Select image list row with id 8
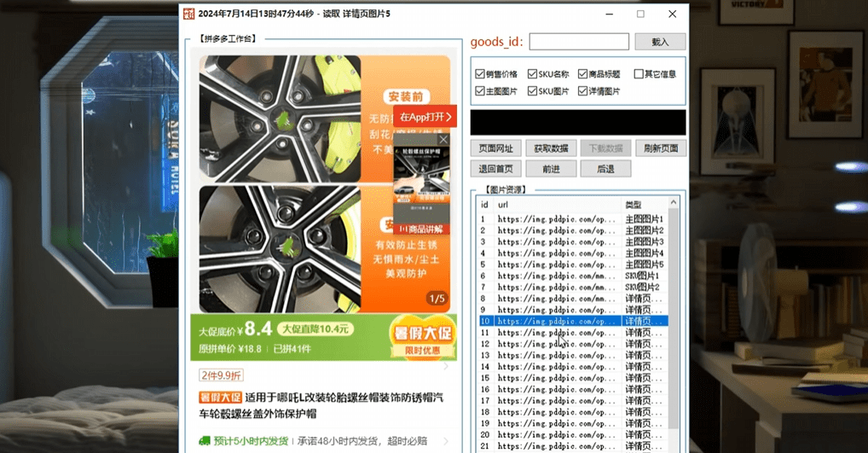Image resolution: width=868 pixels, height=453 pixels. click(573, 299)
